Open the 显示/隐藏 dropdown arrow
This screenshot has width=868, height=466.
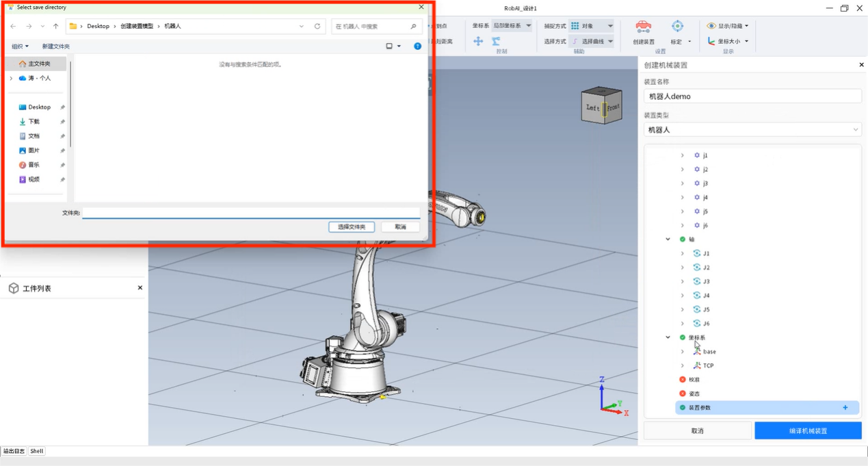(746, 26)
